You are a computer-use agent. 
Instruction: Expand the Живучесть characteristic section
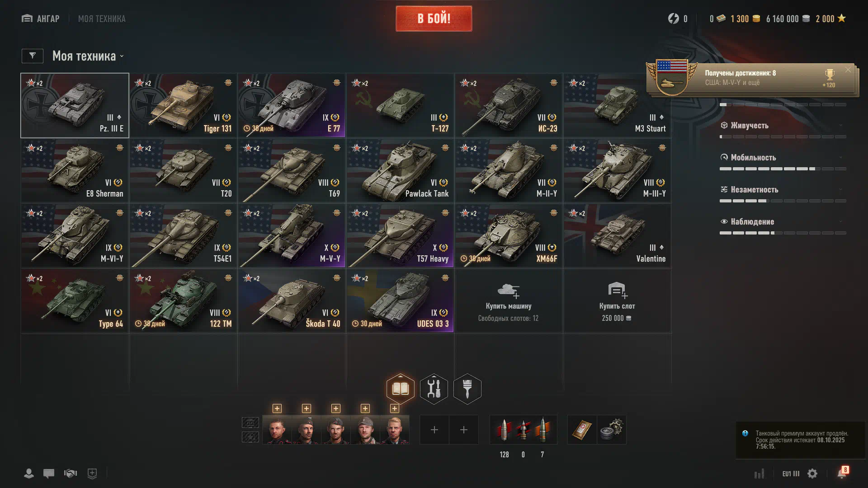point(783,126)
